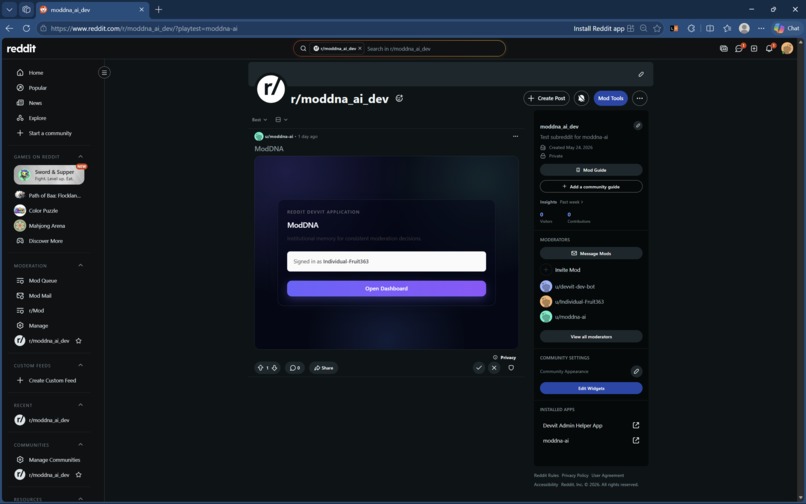
Task: Open Reddit chat from the header
Action: pos(739,48)
